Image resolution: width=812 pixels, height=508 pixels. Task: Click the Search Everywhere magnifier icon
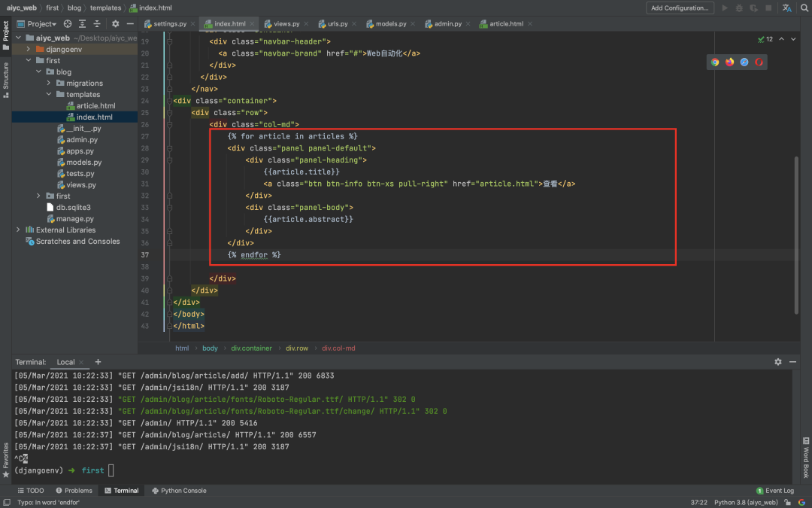point(802,8)
